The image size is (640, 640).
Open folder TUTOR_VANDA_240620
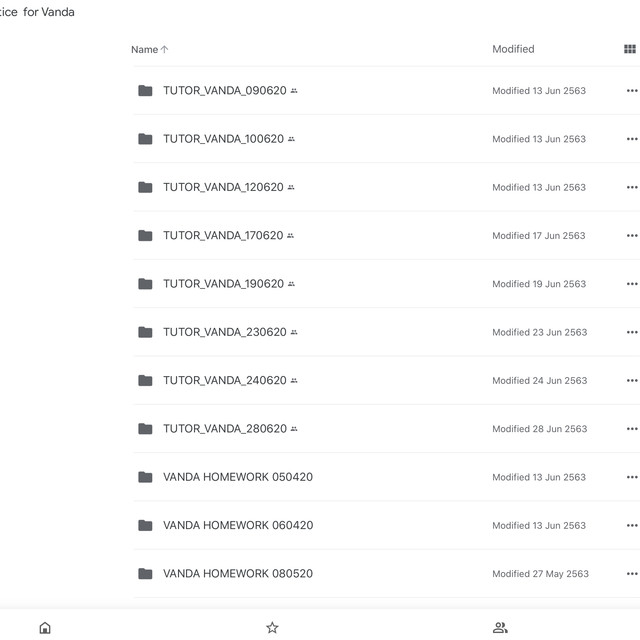click(225, 380)
